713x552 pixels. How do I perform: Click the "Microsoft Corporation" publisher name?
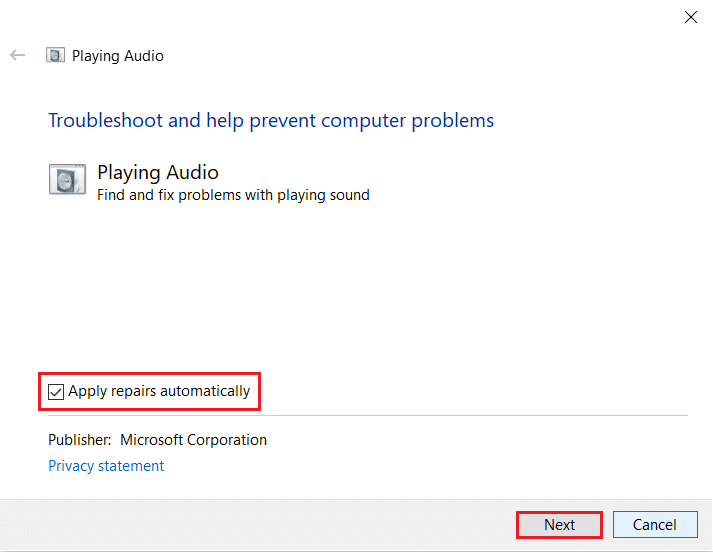click(194, 440)
